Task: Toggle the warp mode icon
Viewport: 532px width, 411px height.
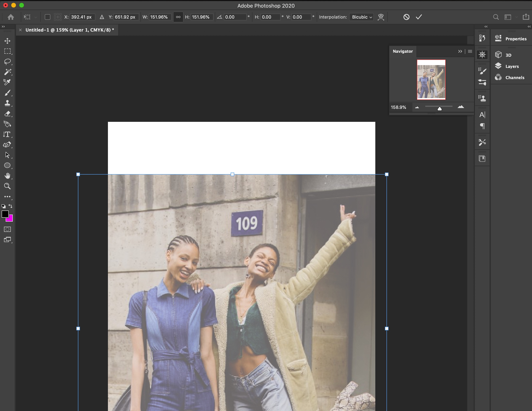Action: (x=381, y=17)
